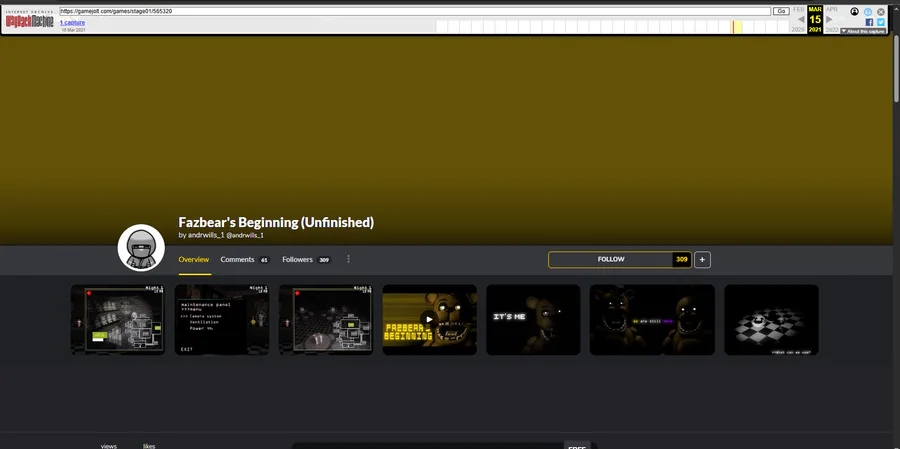Share capture on Twitter
This screenshot has width=900, height=449.
pos(880,22)
